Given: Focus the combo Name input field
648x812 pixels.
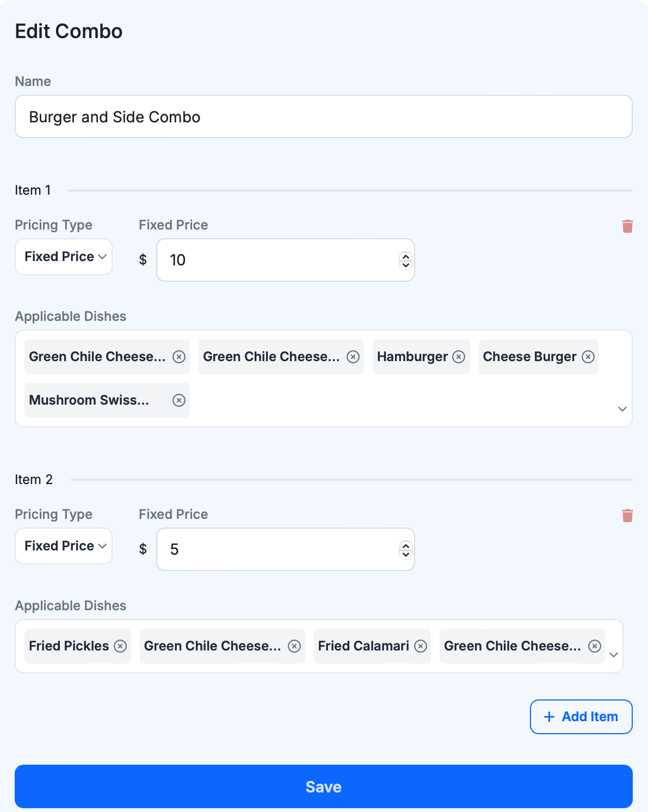Looking at the screenshot, I should 324,117.
